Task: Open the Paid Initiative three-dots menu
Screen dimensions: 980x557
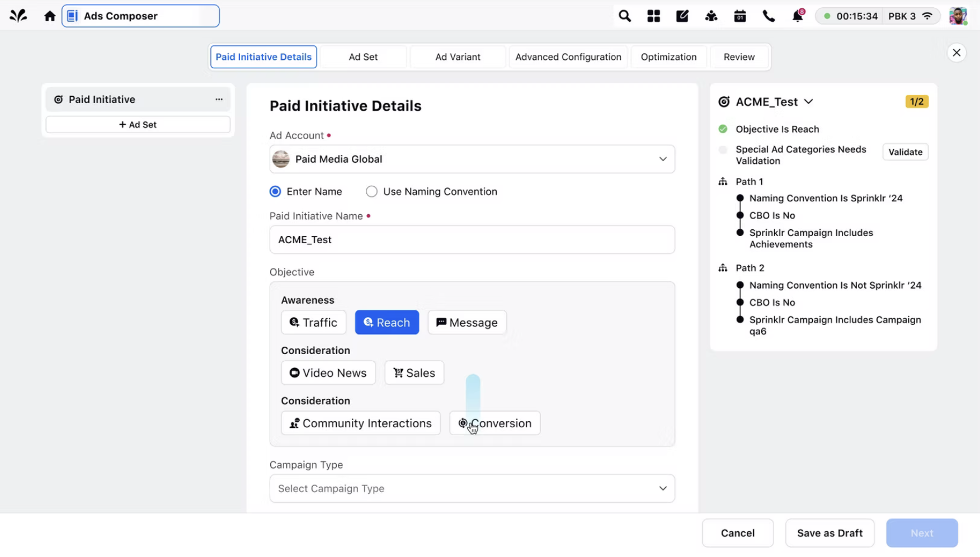Action: (x=219, y=99)
